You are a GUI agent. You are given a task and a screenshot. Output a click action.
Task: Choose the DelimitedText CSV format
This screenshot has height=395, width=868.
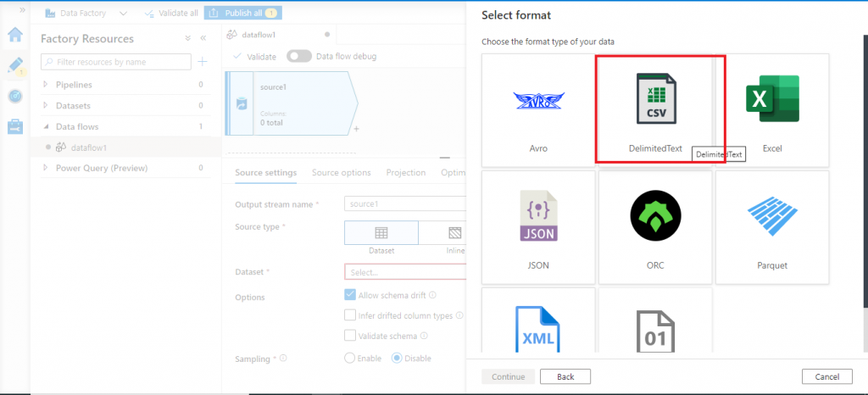[x=655, y=110]
